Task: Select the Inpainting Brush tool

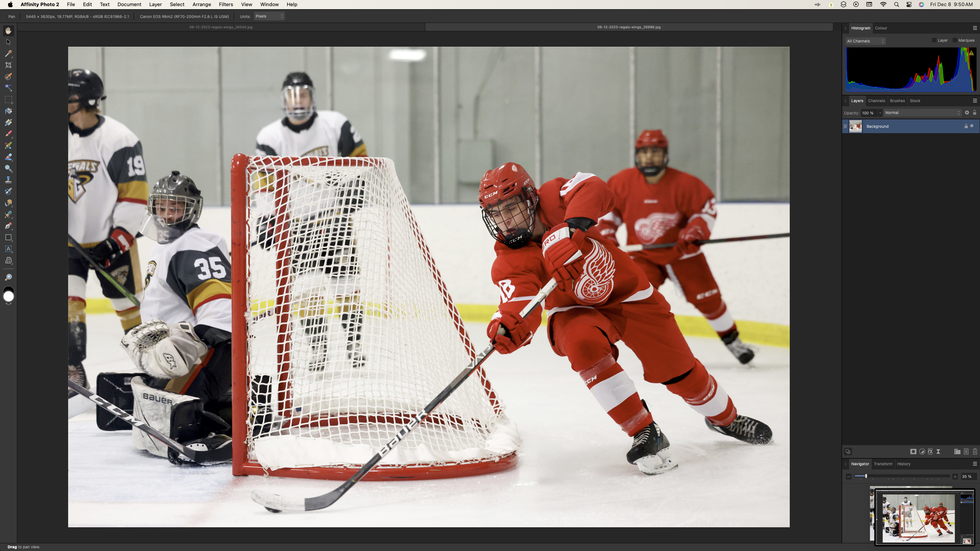Action: tap(8, 215)
